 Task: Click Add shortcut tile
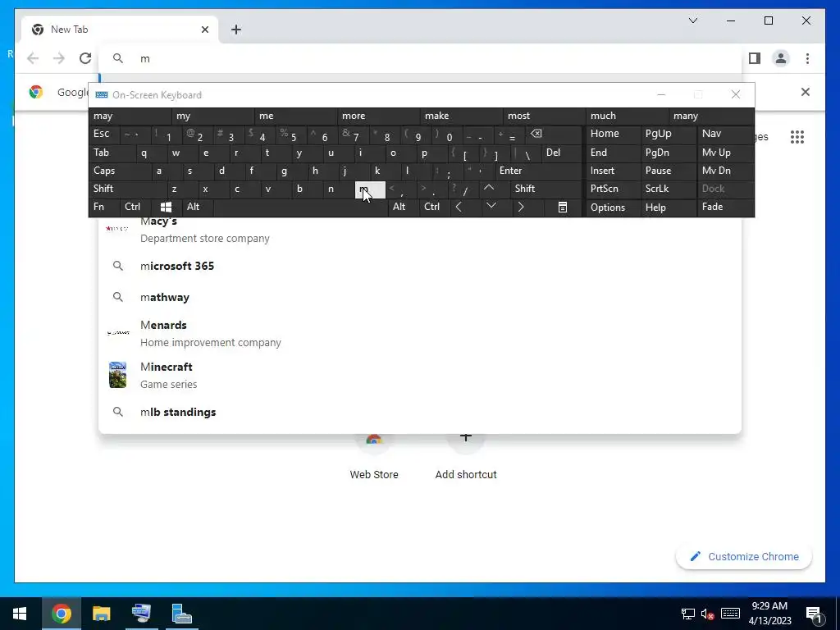click(466, 456)
